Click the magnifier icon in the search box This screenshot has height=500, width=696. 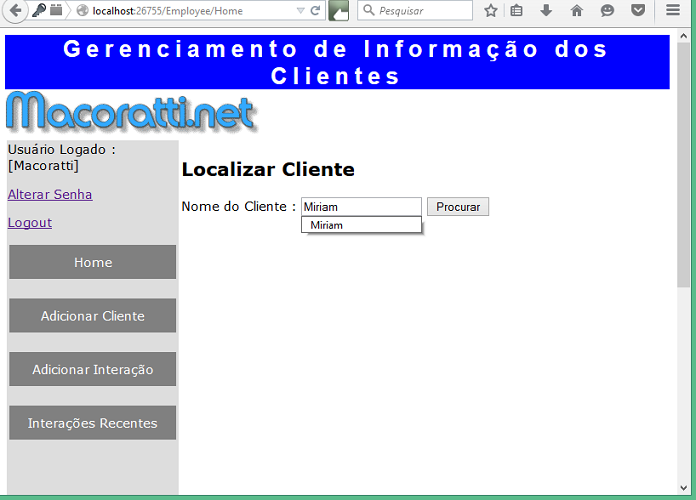(368, 10)
